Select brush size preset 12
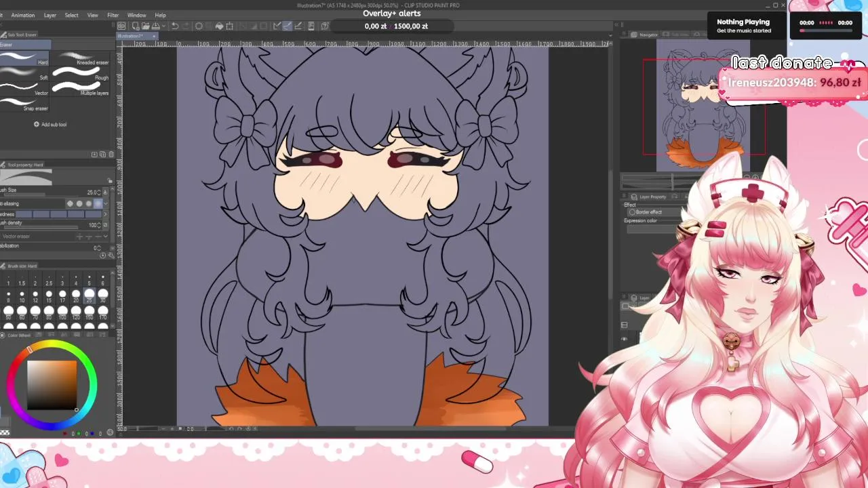 click(35, 296)
